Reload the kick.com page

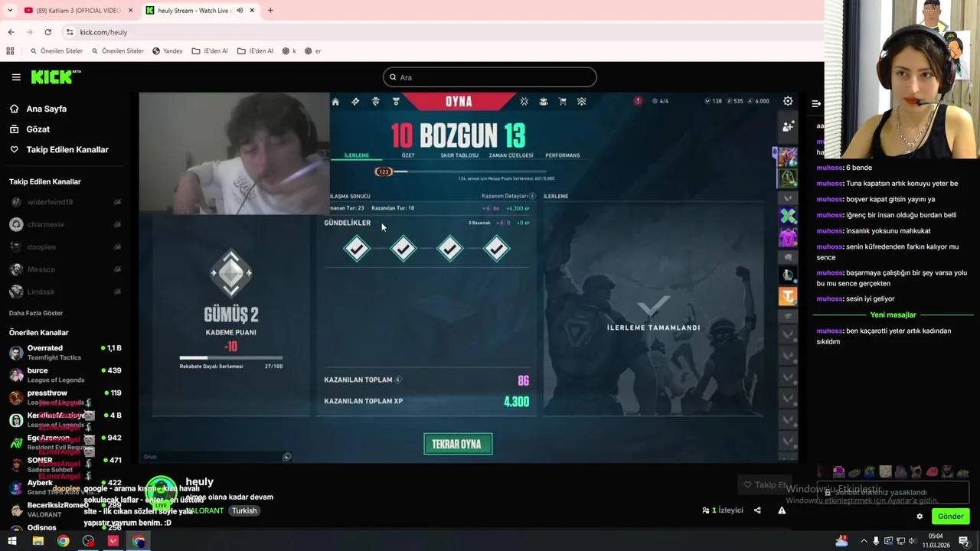[x=47, y=32]
